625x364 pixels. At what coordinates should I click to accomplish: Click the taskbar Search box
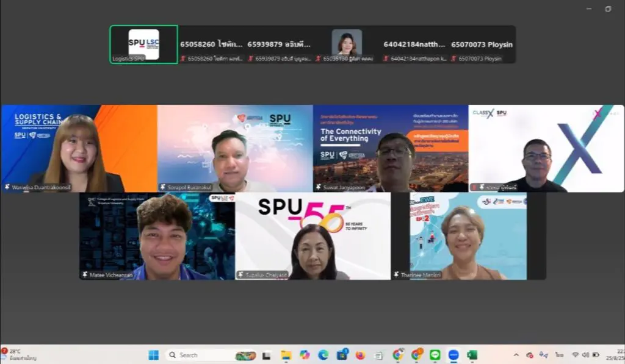click(x=212, y=355)
